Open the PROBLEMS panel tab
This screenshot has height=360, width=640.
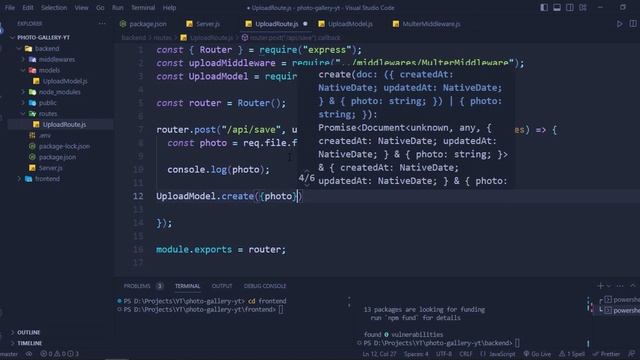coord(137,286)
